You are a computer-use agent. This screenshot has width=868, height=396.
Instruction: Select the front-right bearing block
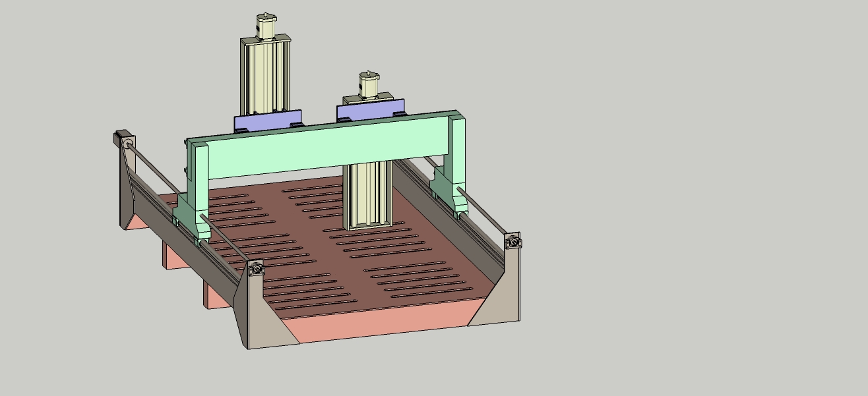point(513,242)
